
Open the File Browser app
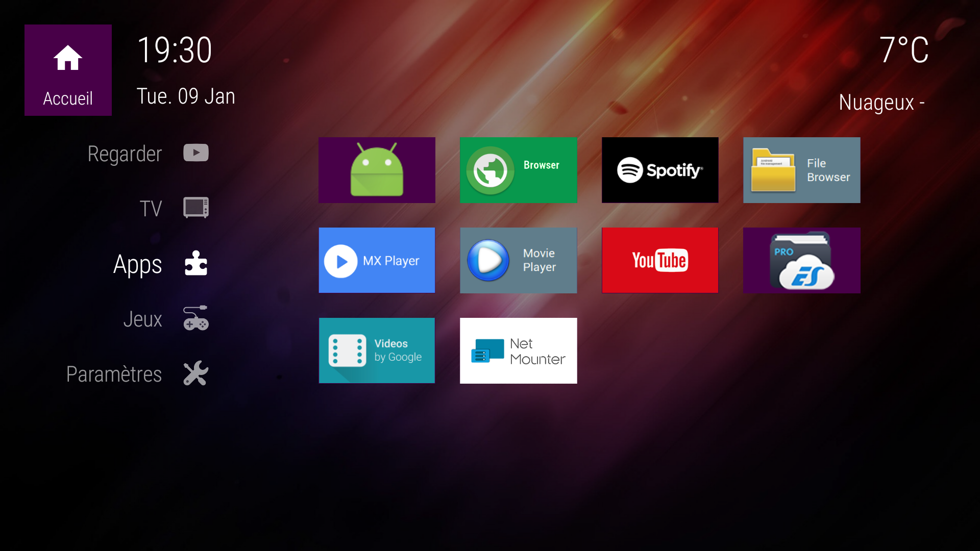pyautogui.click(x=801, y=170)
